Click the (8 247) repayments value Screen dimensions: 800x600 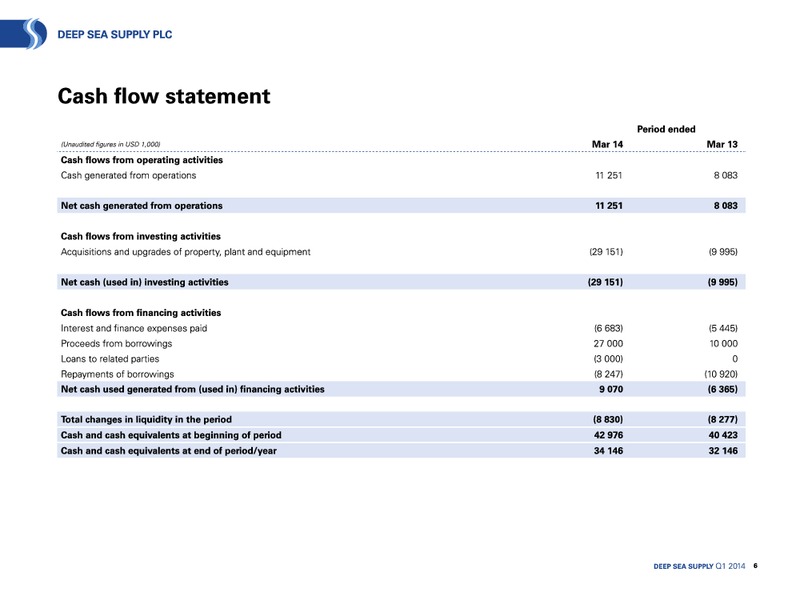608,374
